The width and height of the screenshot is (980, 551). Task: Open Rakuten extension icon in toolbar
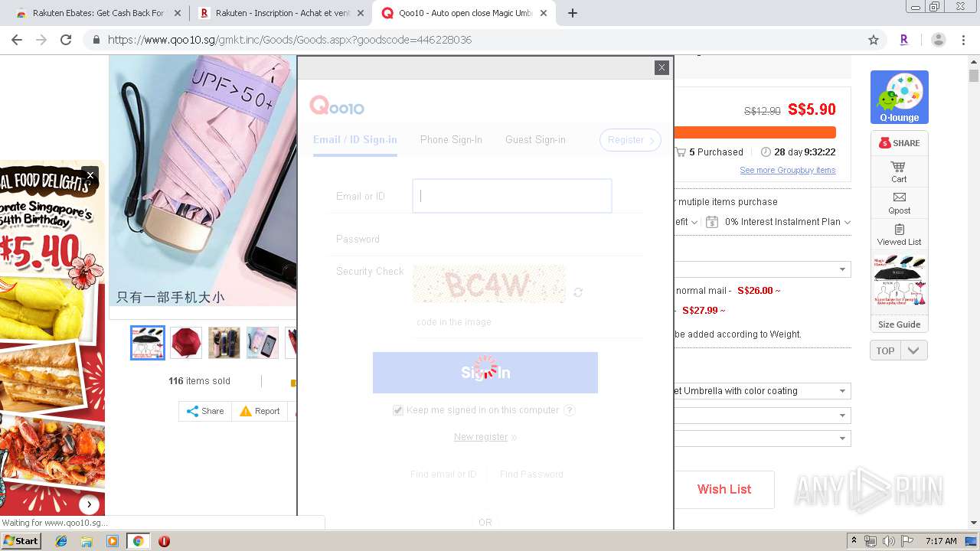pyautogui.click(x=903, y=40)
